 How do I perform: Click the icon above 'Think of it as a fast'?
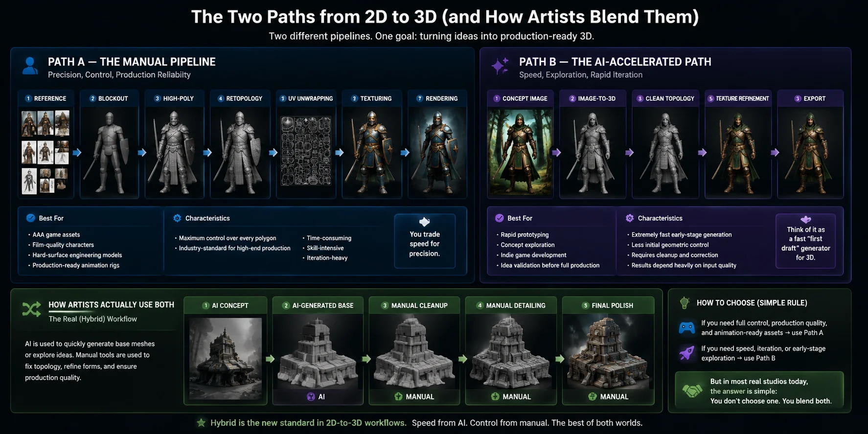click(x=806, y=219)
